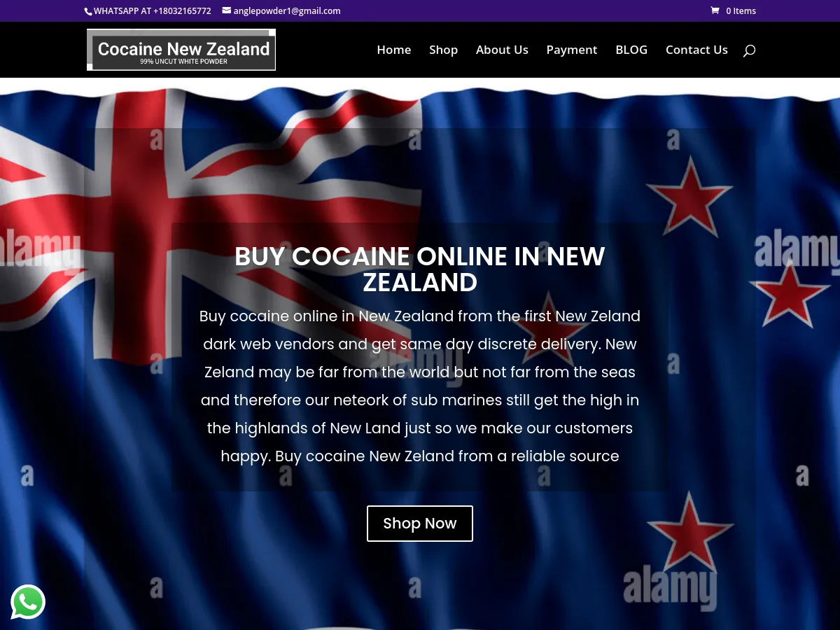The width and height of the screenshot is (840, 630).
Task: Open the BLOG section
Action: (631, 50)
